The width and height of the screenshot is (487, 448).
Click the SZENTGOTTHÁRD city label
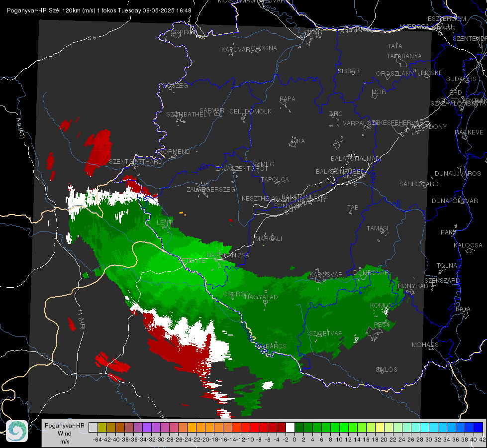(x=136, y=162)
